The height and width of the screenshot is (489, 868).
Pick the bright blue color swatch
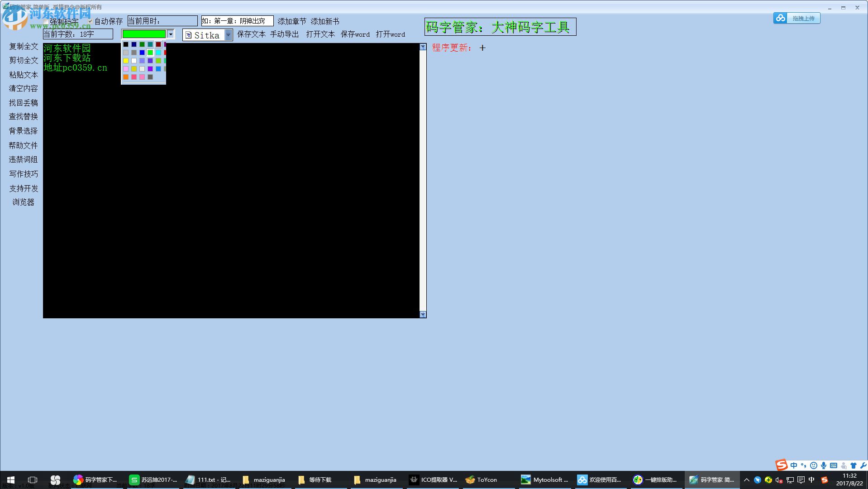point(142,53)
